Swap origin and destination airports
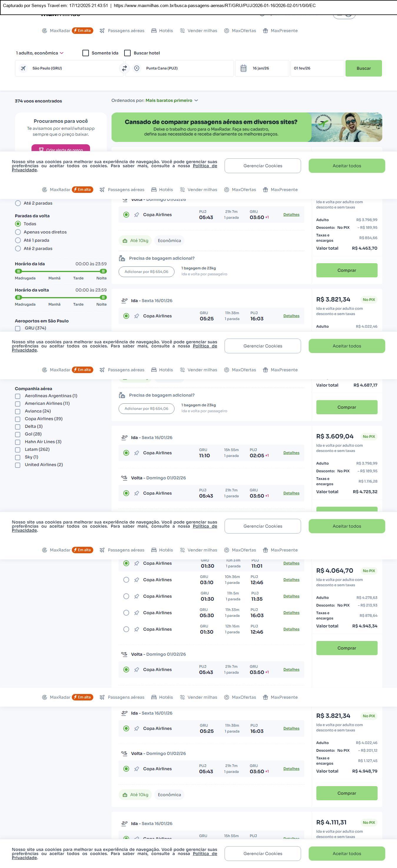This screenshot has height=868, width=397. [x=124, y=68]
